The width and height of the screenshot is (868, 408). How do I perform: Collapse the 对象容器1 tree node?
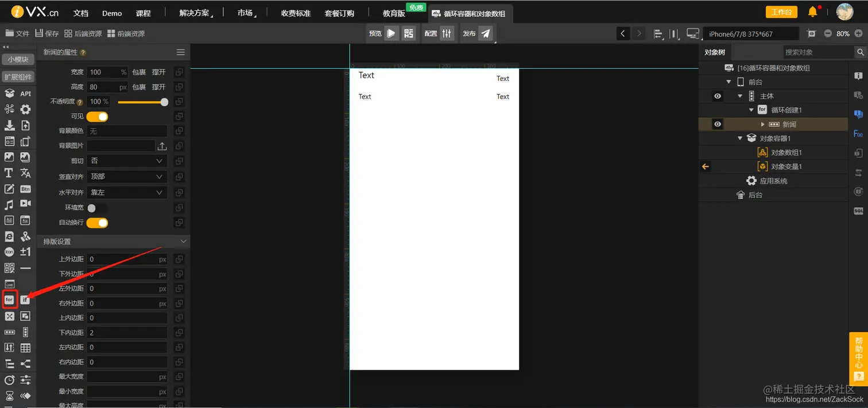741,138
